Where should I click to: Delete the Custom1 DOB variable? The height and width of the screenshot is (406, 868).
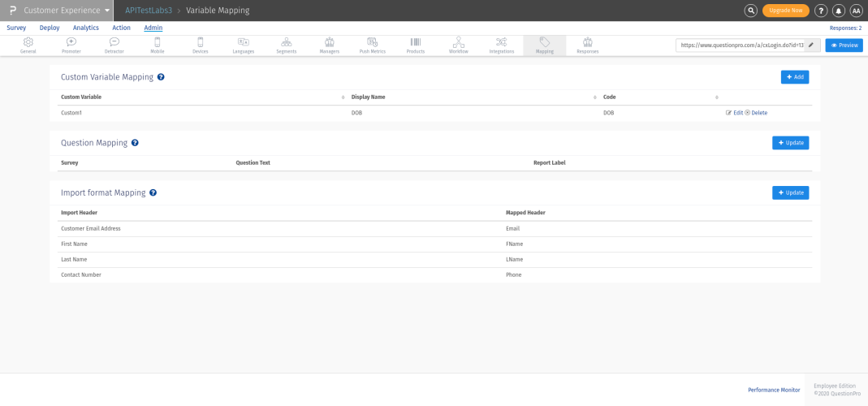coord(756,113)
